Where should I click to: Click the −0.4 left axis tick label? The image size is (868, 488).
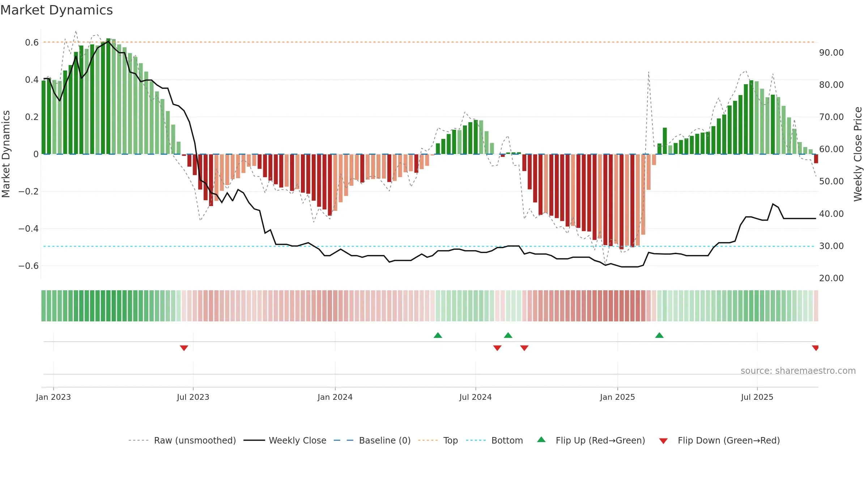29,228
